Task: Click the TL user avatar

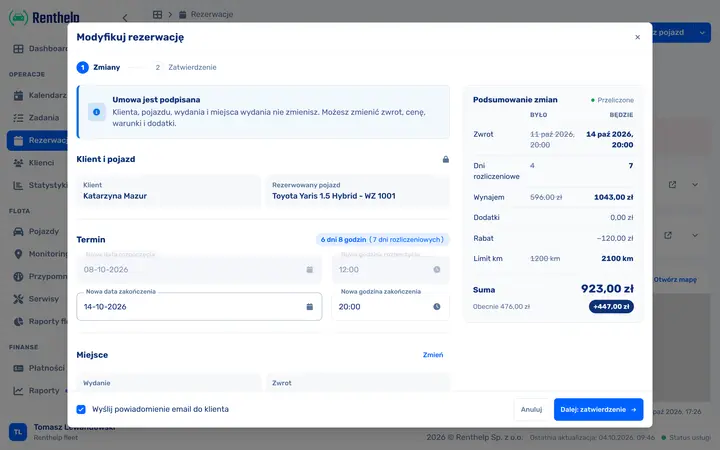Action: tap(18, 432)
